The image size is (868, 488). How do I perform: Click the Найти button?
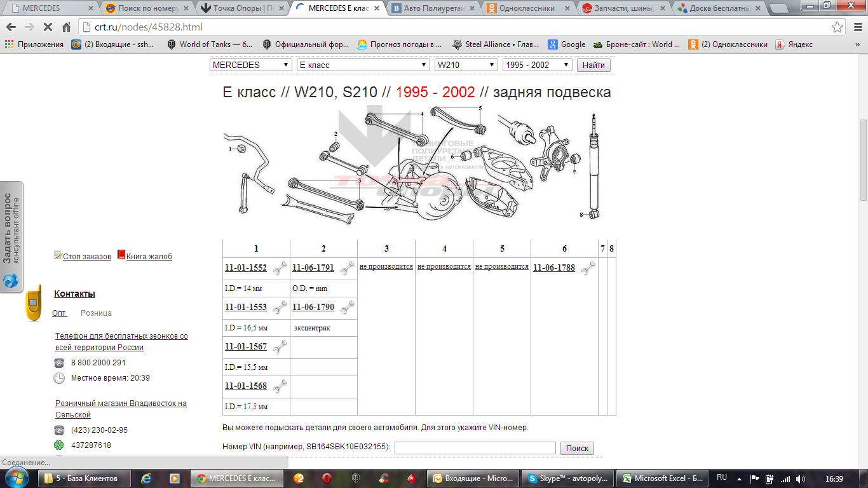click(593, 65)
